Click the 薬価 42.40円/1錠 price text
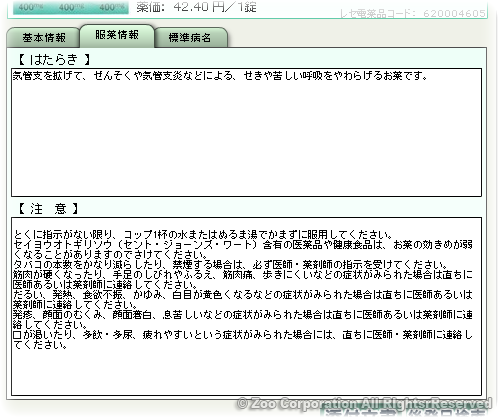This screenshot has width=498, height=417. (197, 7)
